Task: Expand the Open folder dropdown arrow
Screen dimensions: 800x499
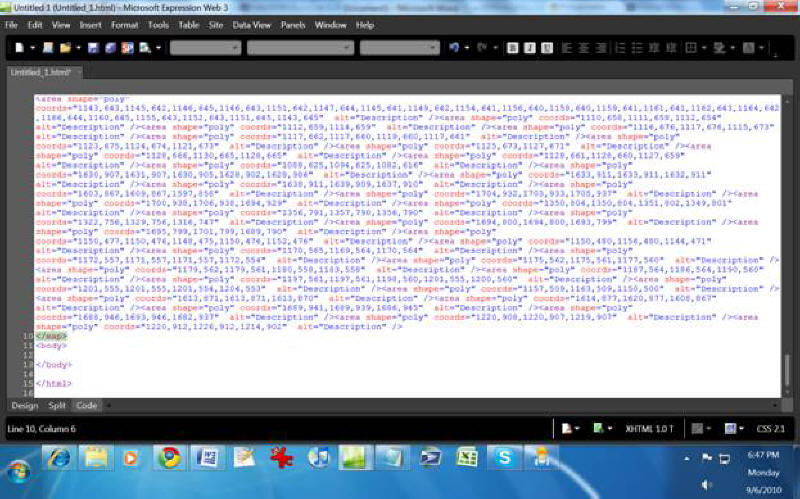Action: 78,48
